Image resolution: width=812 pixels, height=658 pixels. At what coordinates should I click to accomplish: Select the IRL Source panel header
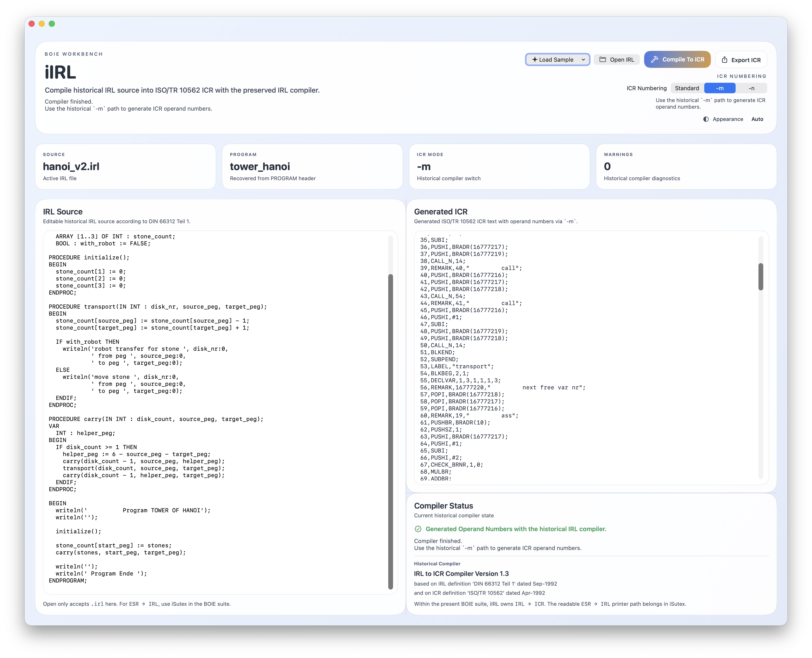(x=63, y=212)
